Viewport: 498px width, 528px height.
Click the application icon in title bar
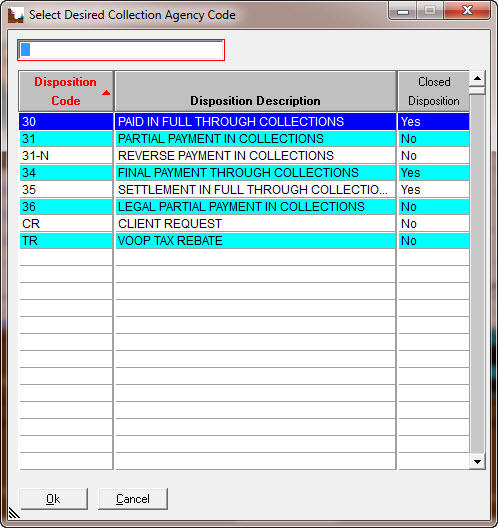[15, 15]
